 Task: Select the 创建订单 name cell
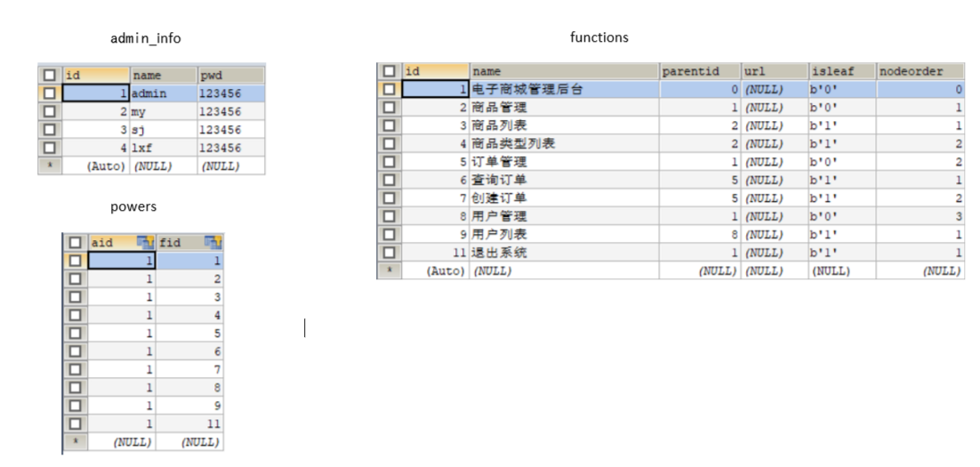tap(565, 198)
